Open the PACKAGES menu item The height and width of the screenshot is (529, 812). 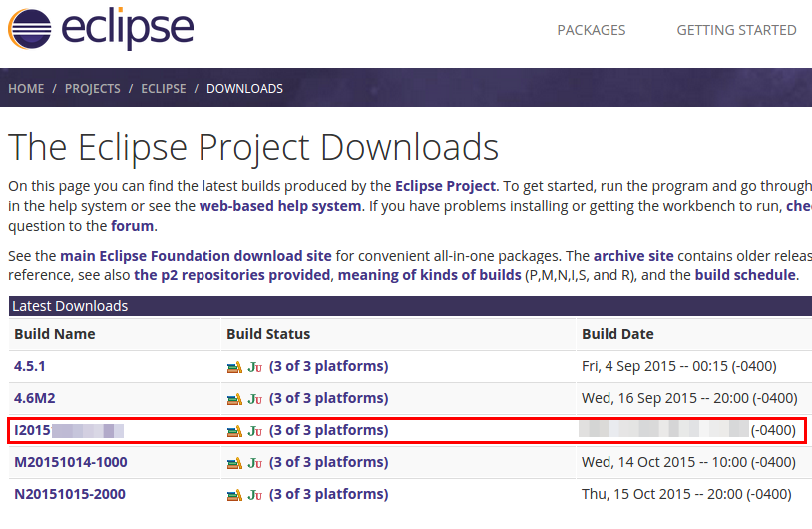point(592,30)
